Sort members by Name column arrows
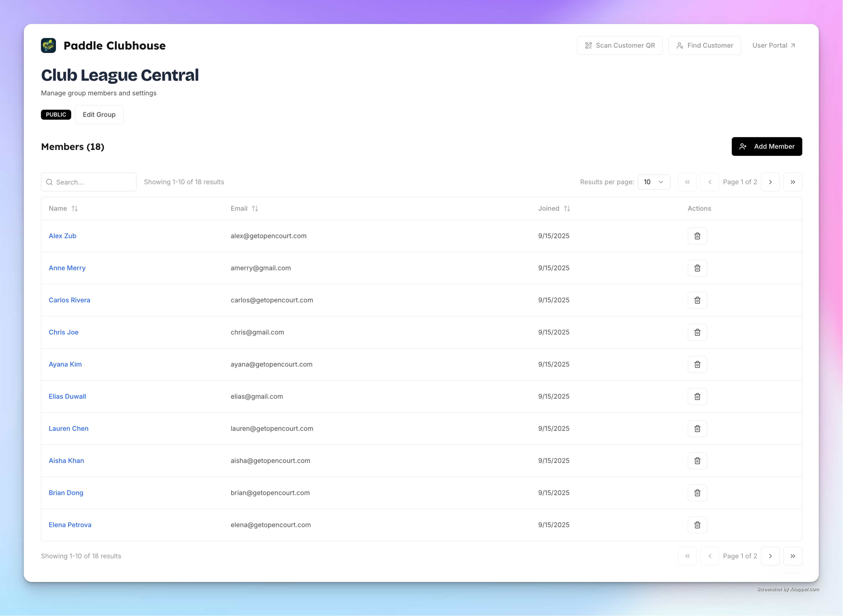The height and width of the screenshot is (616, 843). 75,208
